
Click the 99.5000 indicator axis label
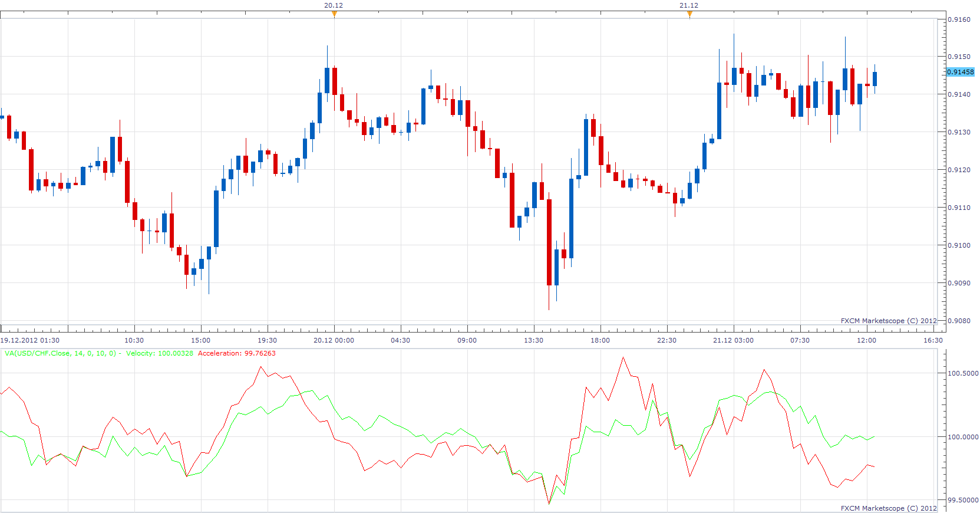point(963,500)
